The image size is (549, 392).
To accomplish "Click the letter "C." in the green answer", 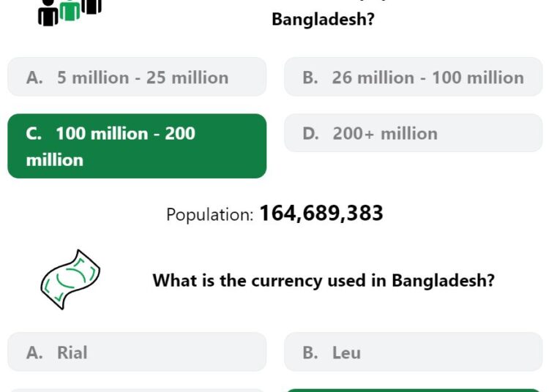I will point(34,134).
